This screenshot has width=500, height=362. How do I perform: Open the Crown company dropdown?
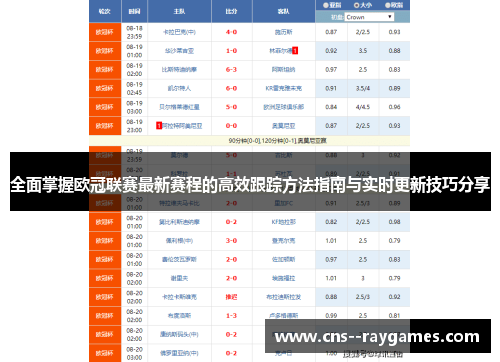[x=369, y=17]
